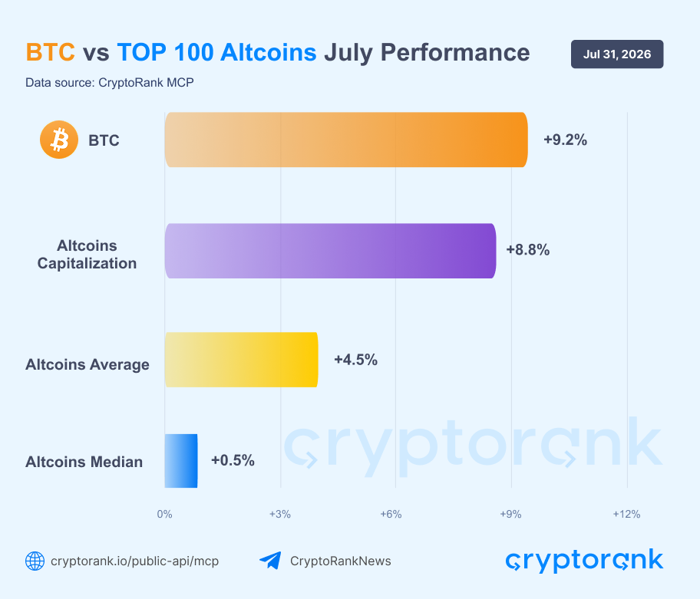700x599 pixels.
Task: Select the blue Altcoins Median bar
Action: click(181, 461)
